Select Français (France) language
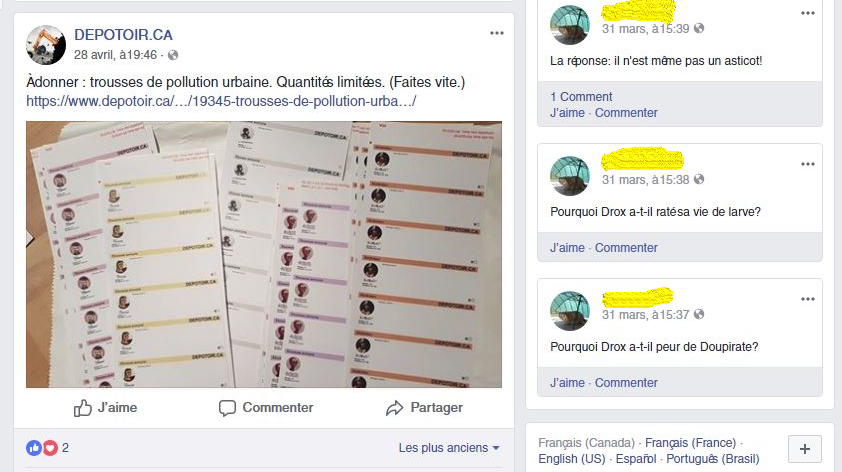 click(x=690, y=442)
